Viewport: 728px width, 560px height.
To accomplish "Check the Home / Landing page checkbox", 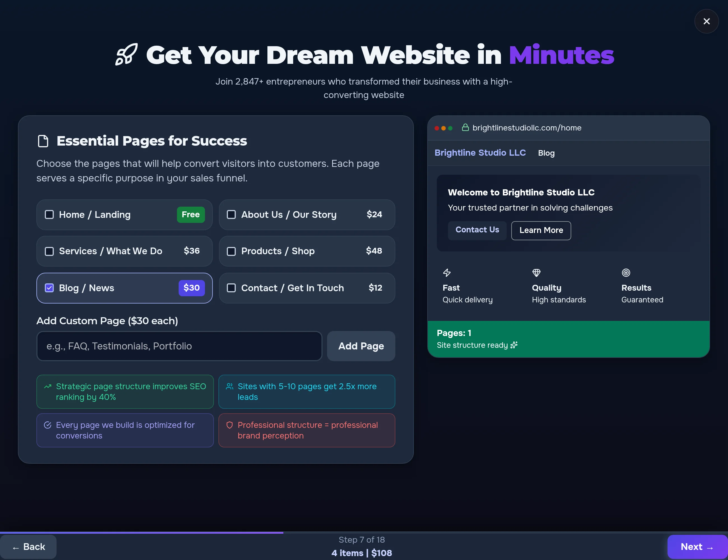I will 49,214.
